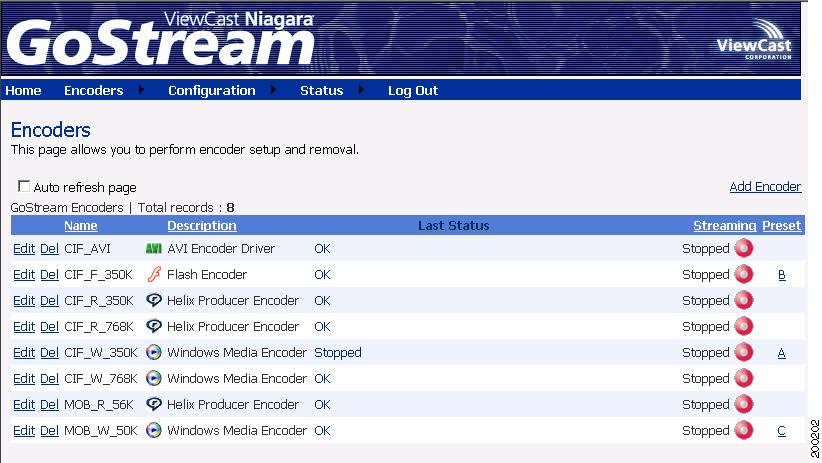The image size is (822, 463).
Task: Open the Encoders menu
Action: (x=93, y=90)
